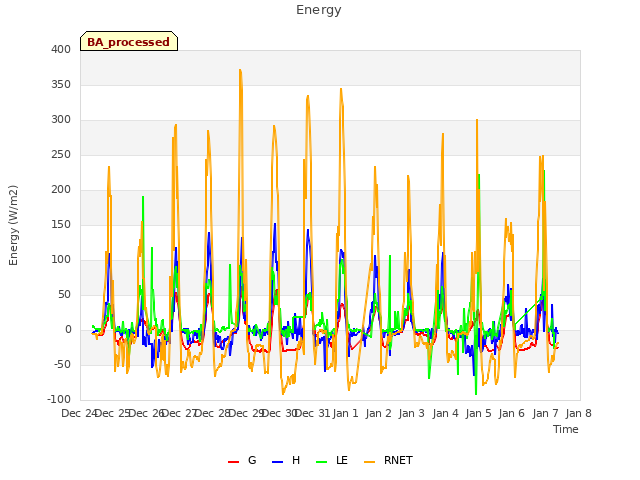640x480 pixels.
Task: Click the Energy chart title
Action: tap(319, 10)
